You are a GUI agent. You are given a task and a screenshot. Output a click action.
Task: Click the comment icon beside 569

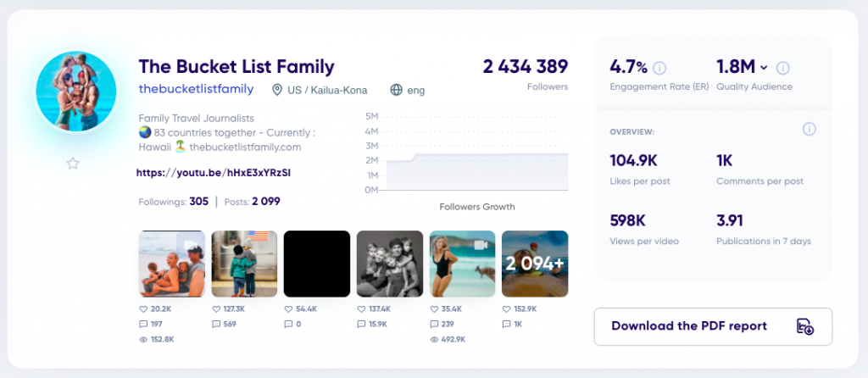click(x=216, y=325)
